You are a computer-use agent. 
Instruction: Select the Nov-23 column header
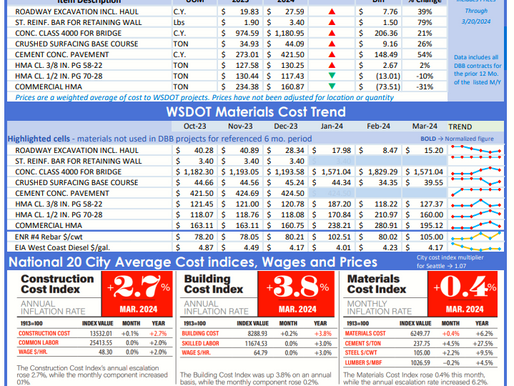pyautogui.click(x=240, y=126)
